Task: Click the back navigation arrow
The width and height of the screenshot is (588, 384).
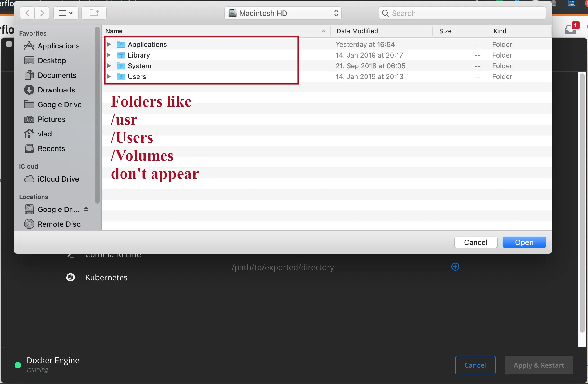Action: tap(27, 13)
